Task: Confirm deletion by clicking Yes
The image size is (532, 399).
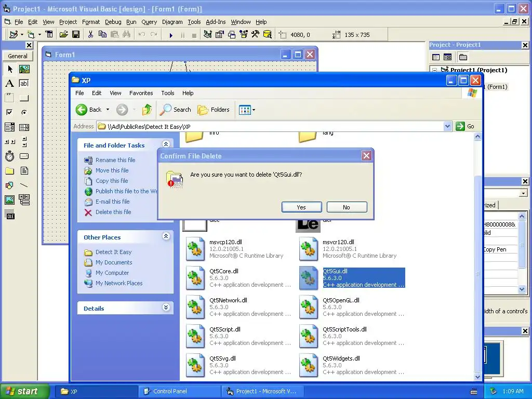Action: coord(302,207)
